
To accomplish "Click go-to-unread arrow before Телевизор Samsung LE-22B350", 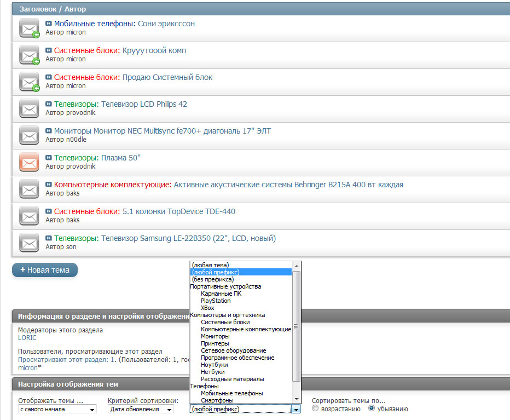I will click(49, 239).
